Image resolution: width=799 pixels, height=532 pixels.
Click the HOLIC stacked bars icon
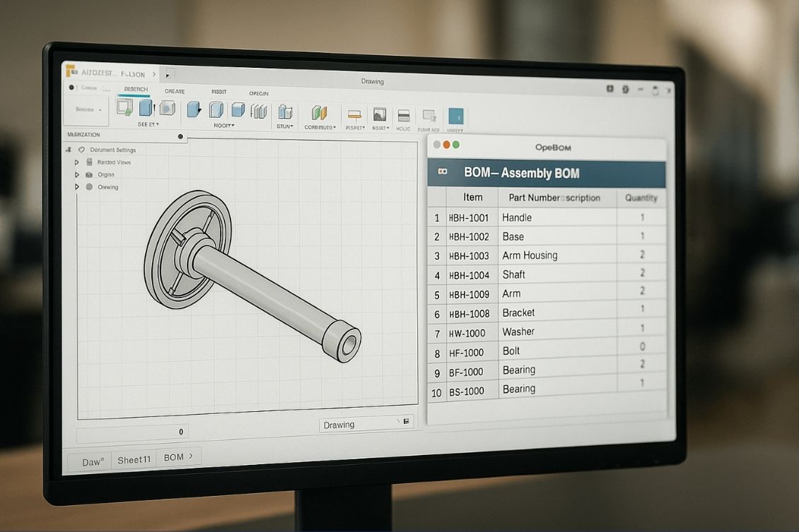point(404,116)
